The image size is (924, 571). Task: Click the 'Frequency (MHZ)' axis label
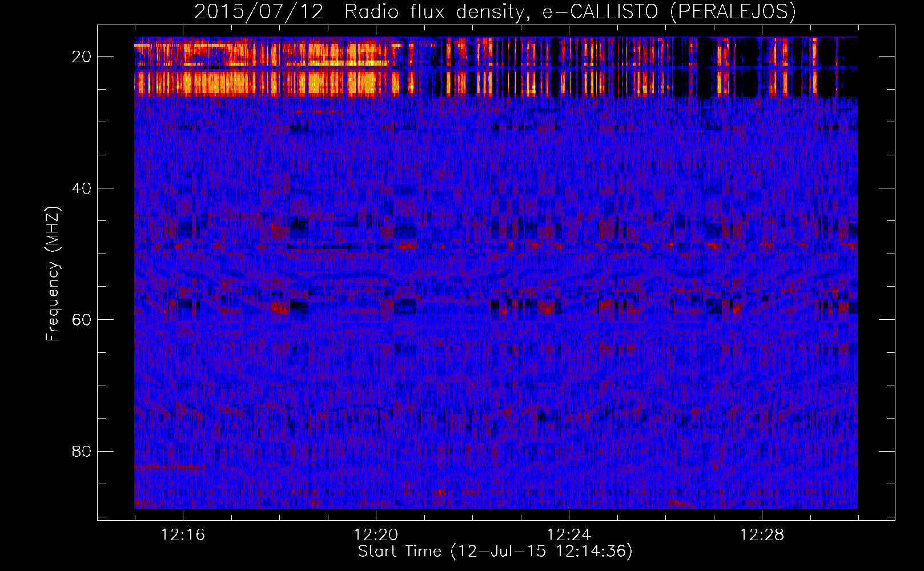point(53,274)
